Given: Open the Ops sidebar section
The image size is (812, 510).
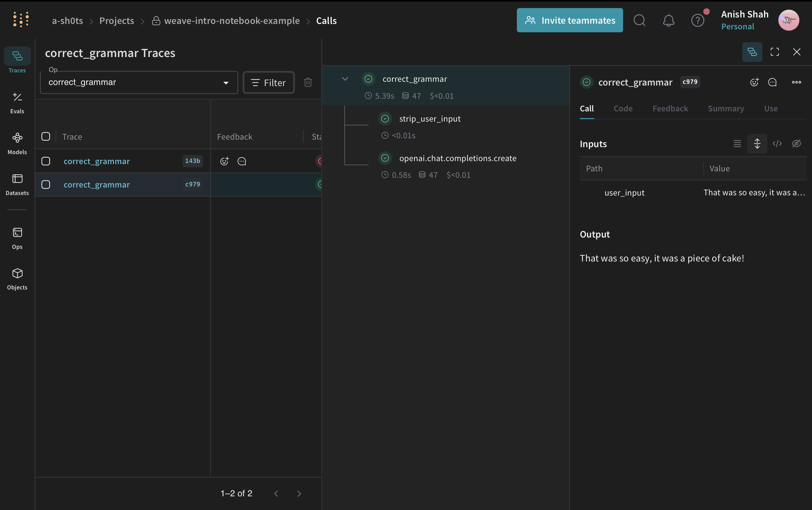Looking at the screenshot, I should point(17,238).
